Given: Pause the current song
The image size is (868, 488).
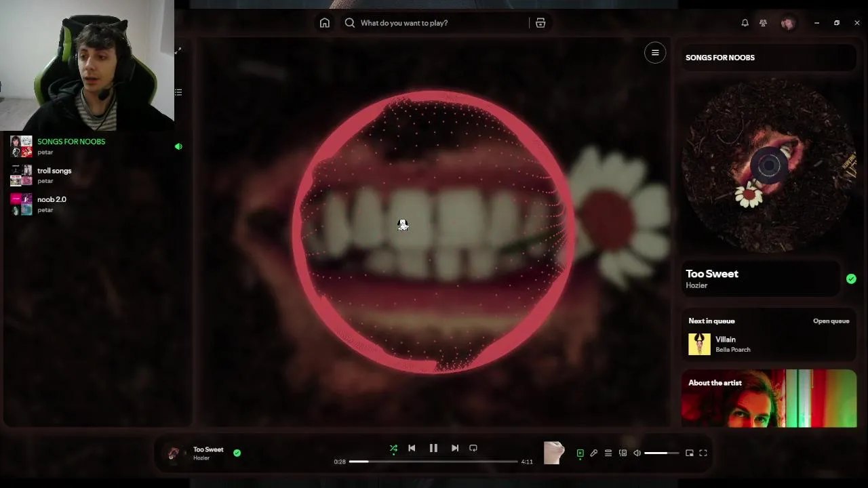Looking at the screenshot, I should [433, 448].
